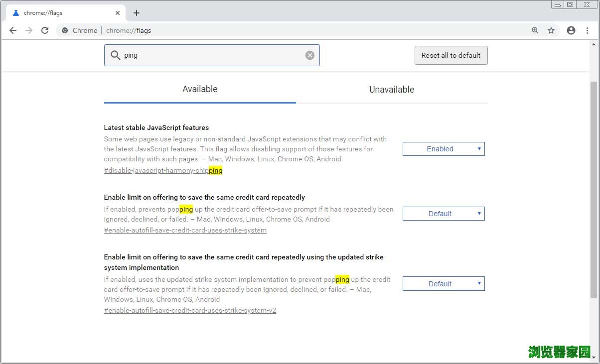Open #disable-javascript-harmony-shipping link
Screen dimensions: 600x364
[x=163, y=170]
